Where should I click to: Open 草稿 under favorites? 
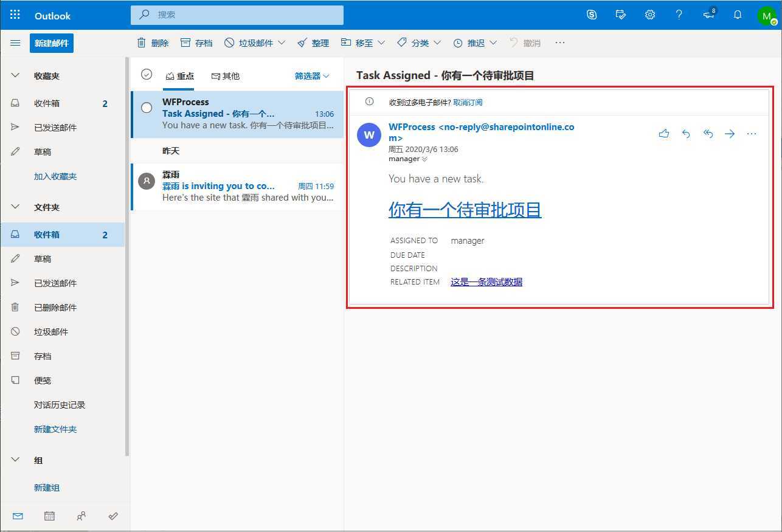[63, 152]
